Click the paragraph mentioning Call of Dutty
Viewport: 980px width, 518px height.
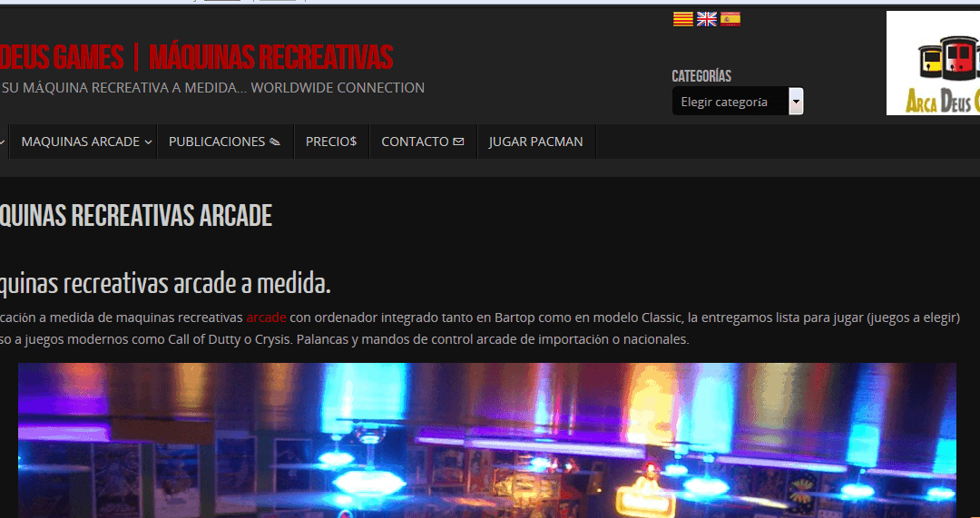[x=480, y=329]
